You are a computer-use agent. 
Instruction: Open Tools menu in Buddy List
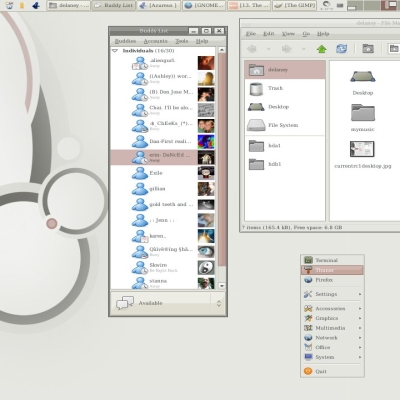pos(182,41)
